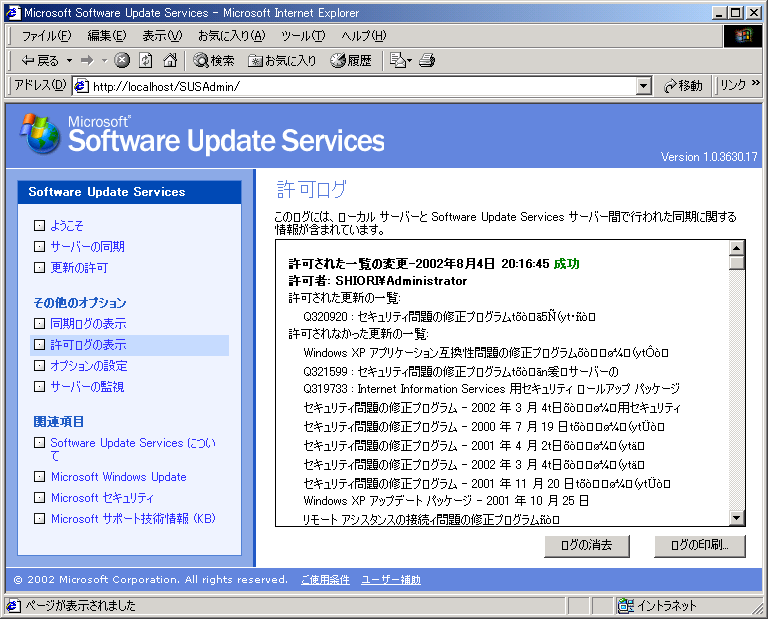The height and width of the screenshot is (619, 768).
Task: Click the bullet icon beside サーバーの監視
Action: point(39,387)
